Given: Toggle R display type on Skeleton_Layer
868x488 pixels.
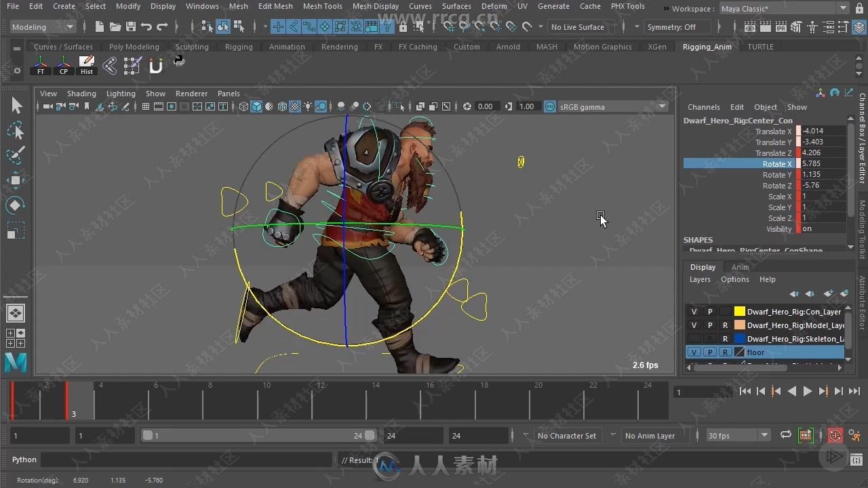Looking at the screenshot, I should click(x=725, y=339).
